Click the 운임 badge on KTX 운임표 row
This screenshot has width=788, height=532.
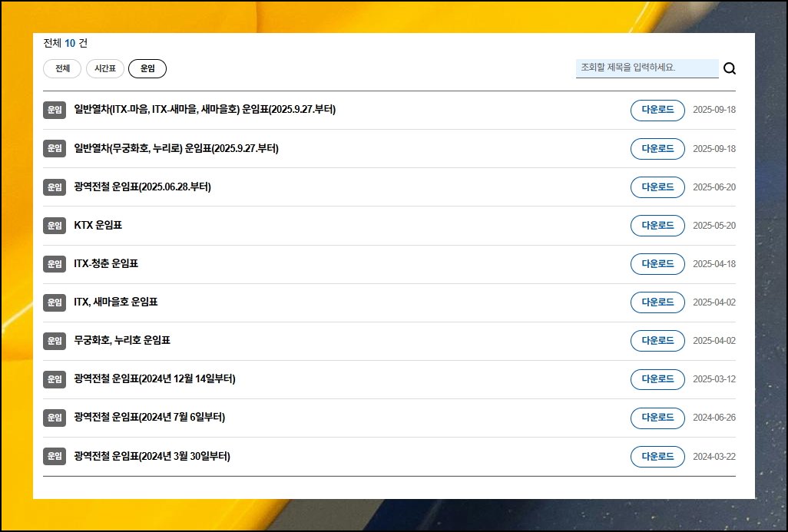(55, 226)
